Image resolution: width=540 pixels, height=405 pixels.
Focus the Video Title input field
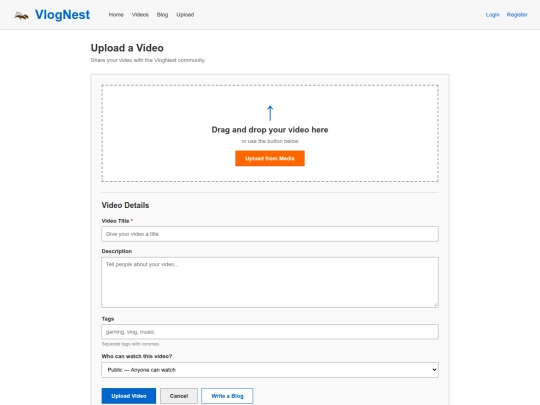pyautogui.click(x=270, y=234)
